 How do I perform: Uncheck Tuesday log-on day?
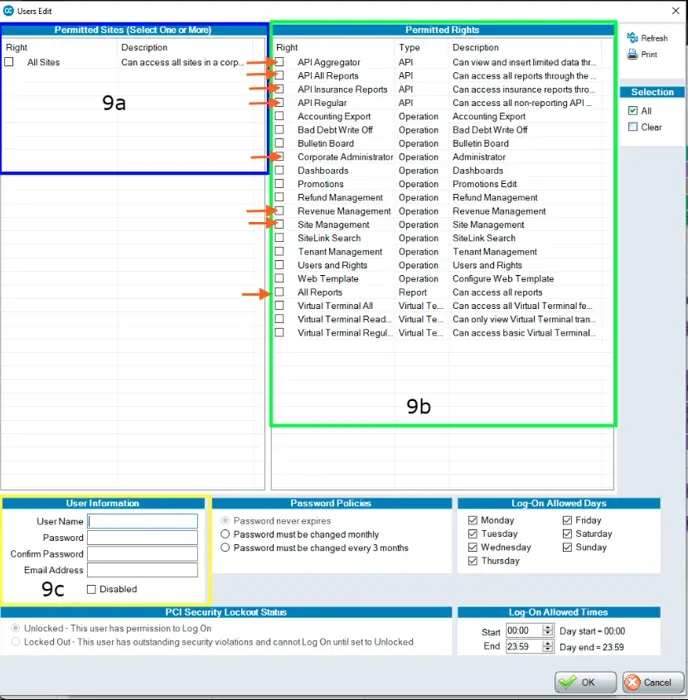(x=473, y=533)
